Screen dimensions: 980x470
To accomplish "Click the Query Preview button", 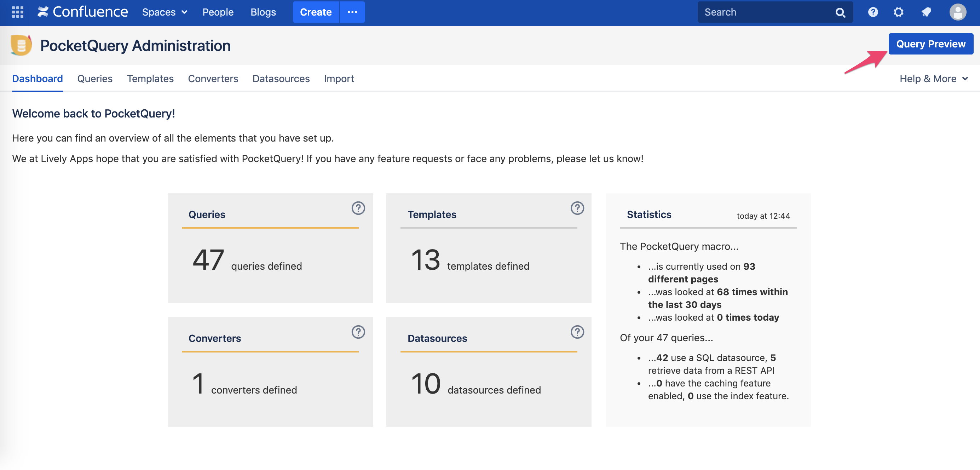I will point(930,44).
